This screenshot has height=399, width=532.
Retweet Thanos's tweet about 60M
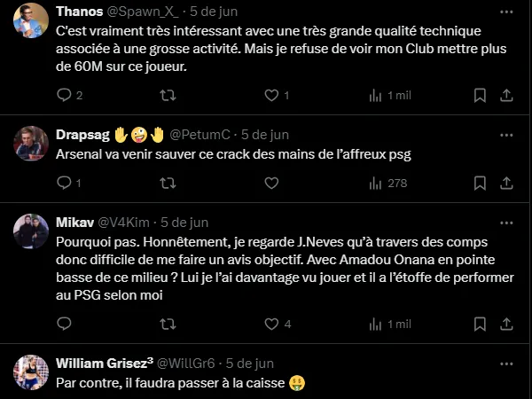coord(166,95)
